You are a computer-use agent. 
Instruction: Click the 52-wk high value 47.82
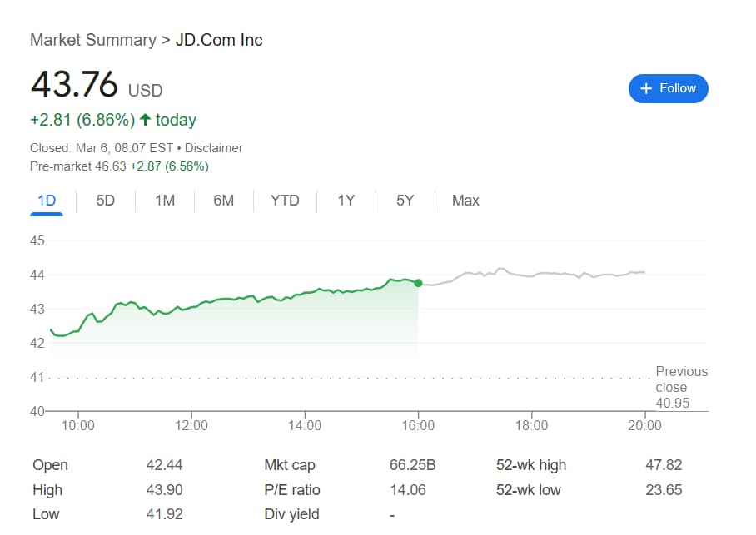664,465
